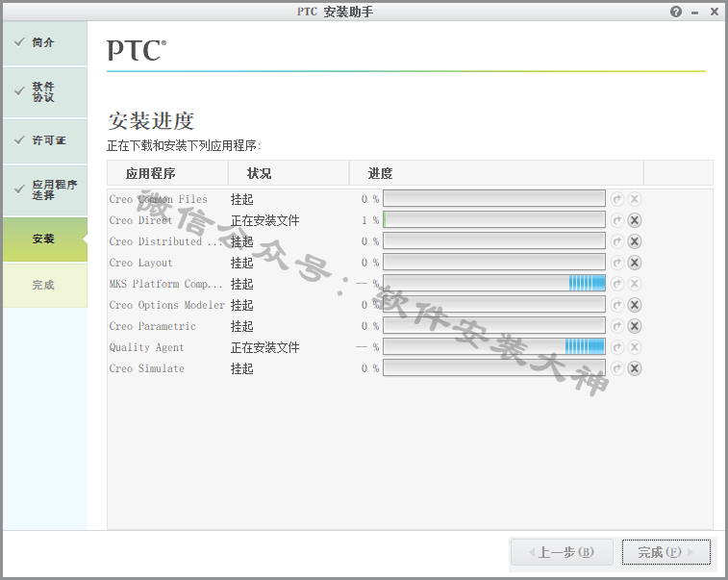Select the Creo Layout application name
The height and width of the screenshot is (580, 728).
tap(140, 263)
